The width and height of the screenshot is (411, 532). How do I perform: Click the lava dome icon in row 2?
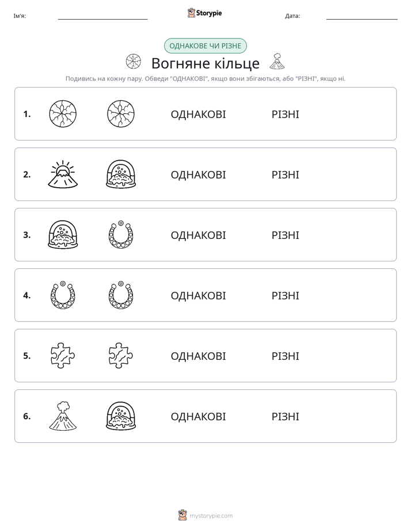click(121, 174)
